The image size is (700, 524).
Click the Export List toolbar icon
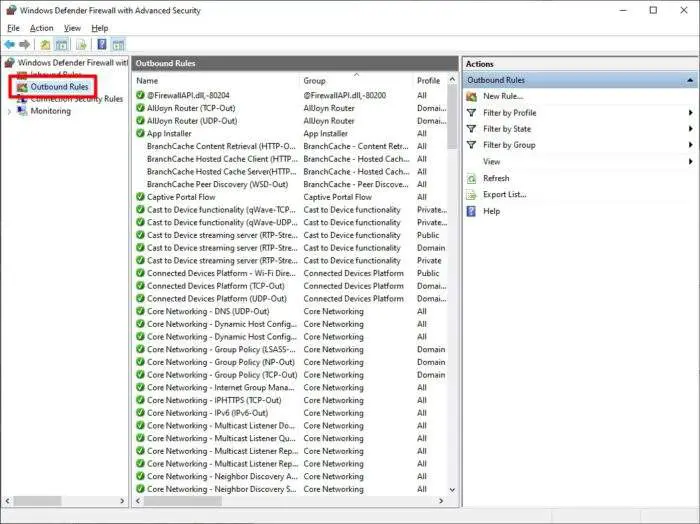click(81, 44)
